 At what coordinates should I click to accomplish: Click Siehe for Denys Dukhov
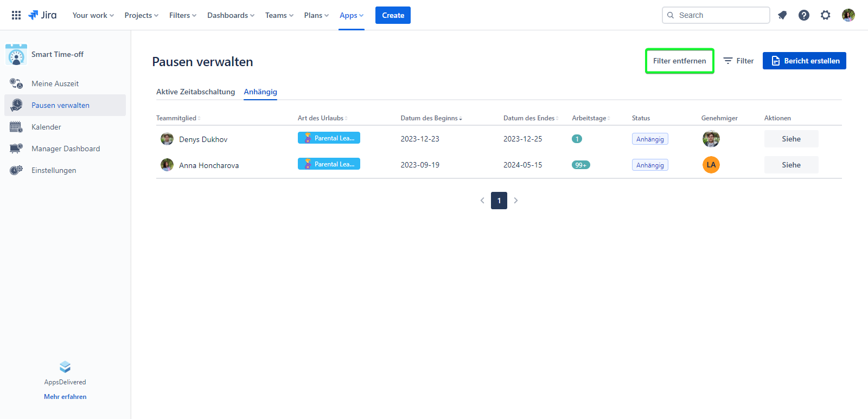pos(791,139)
